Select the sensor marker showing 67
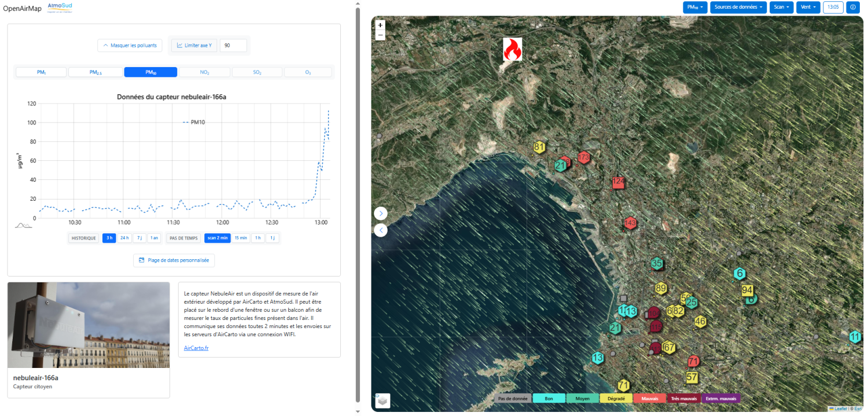Image resolution: width=868 pixels, height=416 pixels. click(x=669, y=347)
